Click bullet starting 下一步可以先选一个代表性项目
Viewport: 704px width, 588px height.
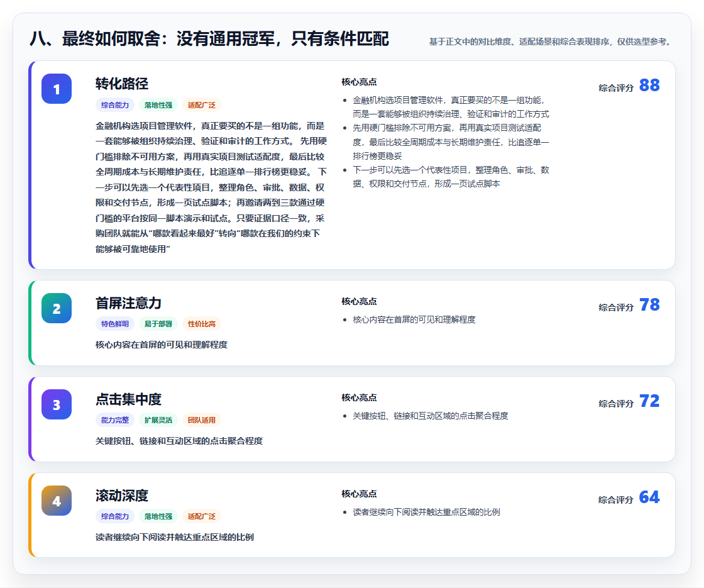pos(451,177)
